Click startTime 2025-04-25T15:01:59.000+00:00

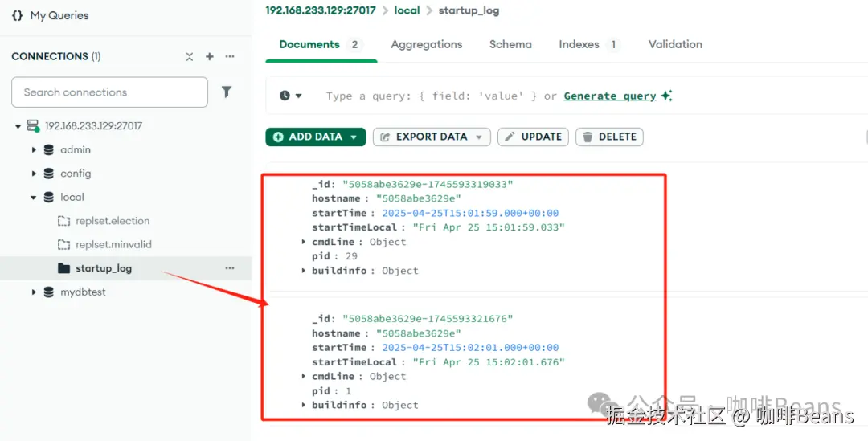pos(470,213)
